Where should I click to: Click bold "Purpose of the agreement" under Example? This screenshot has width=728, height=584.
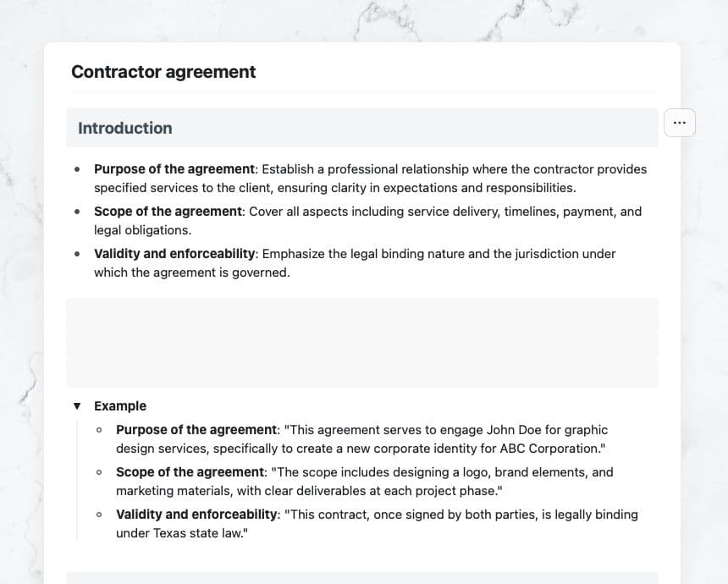196,430
